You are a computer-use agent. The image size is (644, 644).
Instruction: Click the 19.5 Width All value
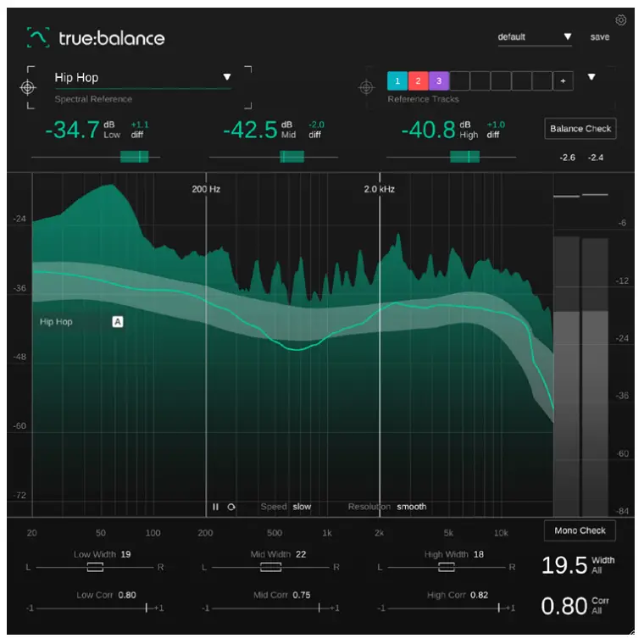[x=564, y=565]
